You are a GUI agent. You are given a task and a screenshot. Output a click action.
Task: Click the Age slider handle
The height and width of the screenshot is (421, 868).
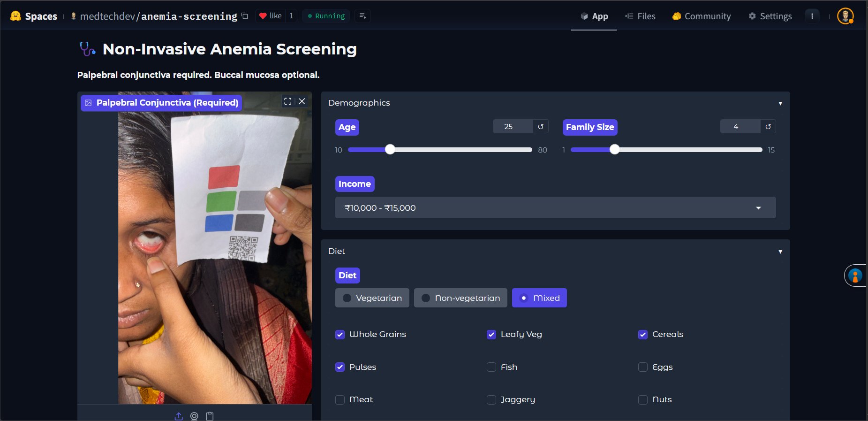pos(390,150)
